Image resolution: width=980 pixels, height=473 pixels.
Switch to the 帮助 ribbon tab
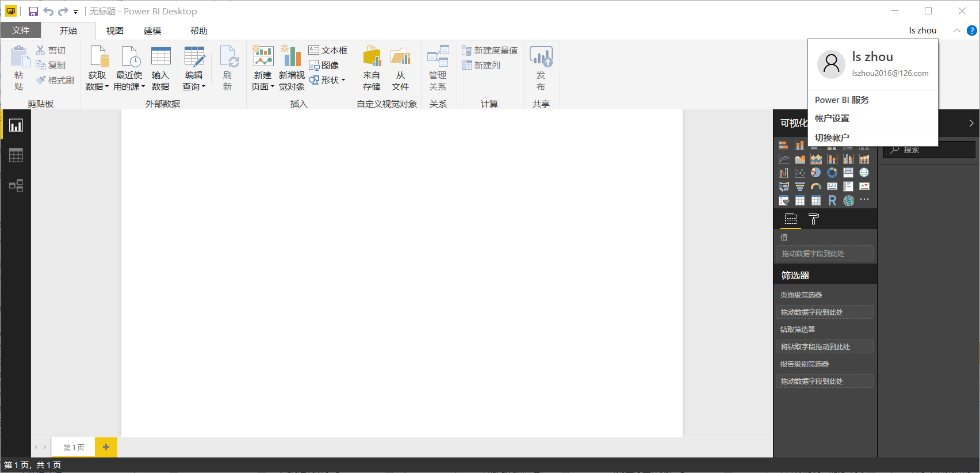point(199,30)
